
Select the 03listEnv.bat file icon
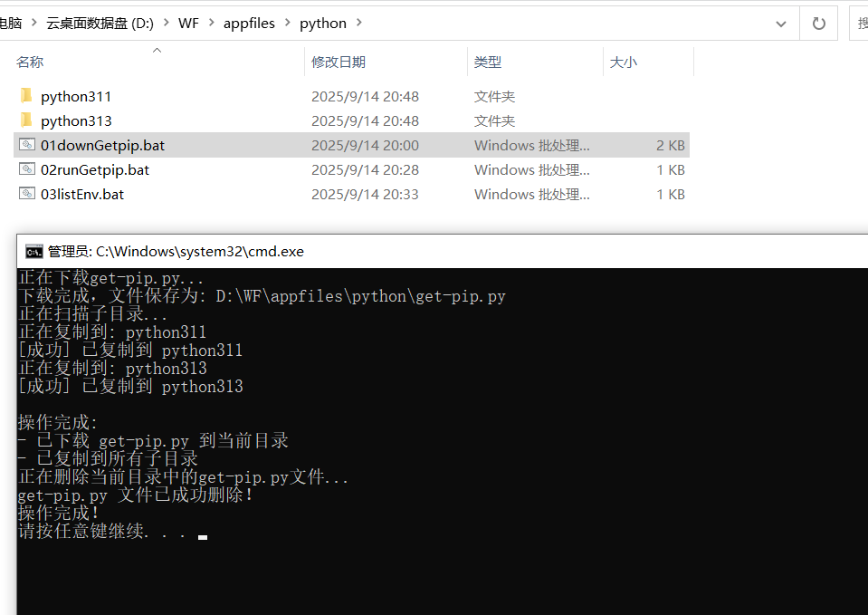(27, 193)
